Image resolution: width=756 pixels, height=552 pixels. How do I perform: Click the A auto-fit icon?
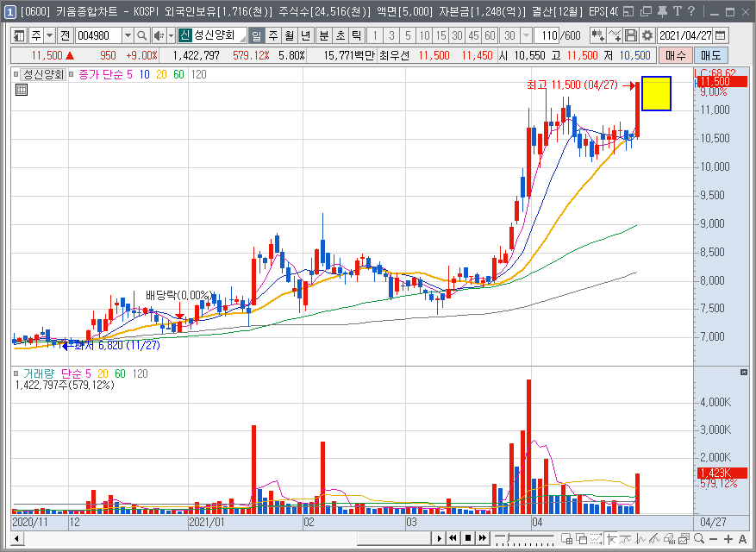[x=742, y=539]
